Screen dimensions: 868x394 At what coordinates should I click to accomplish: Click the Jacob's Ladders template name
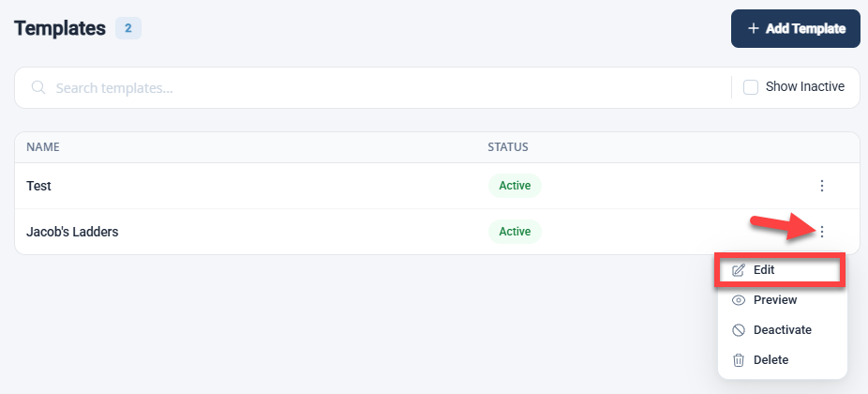(72, 232)
